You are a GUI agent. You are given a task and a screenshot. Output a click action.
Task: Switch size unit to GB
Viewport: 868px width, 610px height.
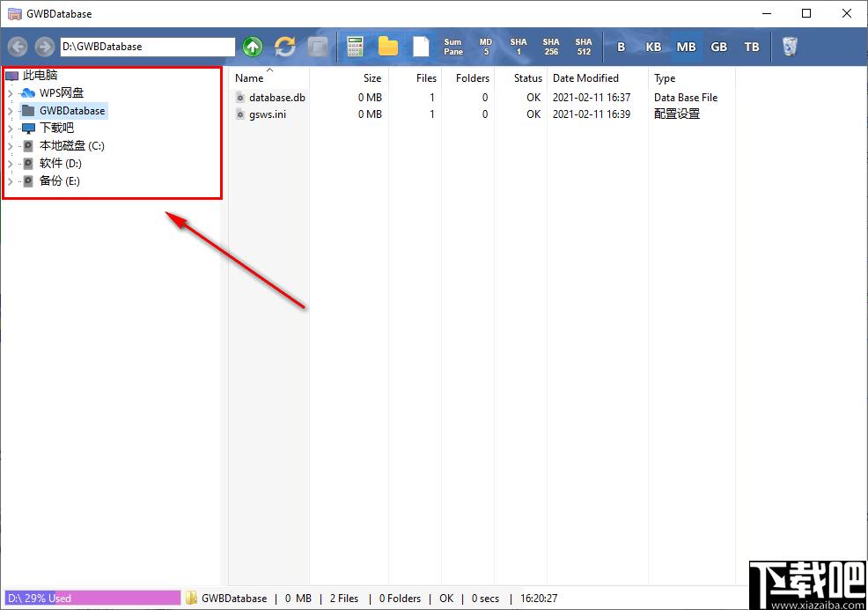tap(718, 47)
